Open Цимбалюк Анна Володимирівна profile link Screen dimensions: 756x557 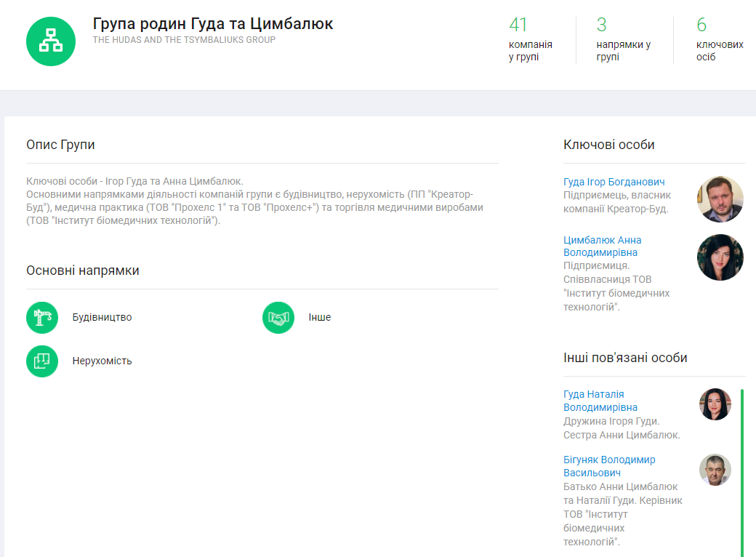tap(602, 246)
